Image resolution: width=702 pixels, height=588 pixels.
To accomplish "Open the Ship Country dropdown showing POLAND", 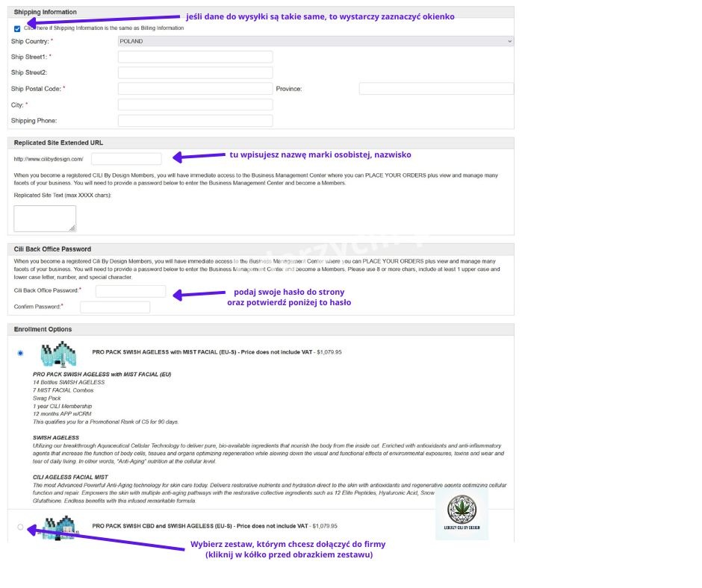I will click(315, 41).
